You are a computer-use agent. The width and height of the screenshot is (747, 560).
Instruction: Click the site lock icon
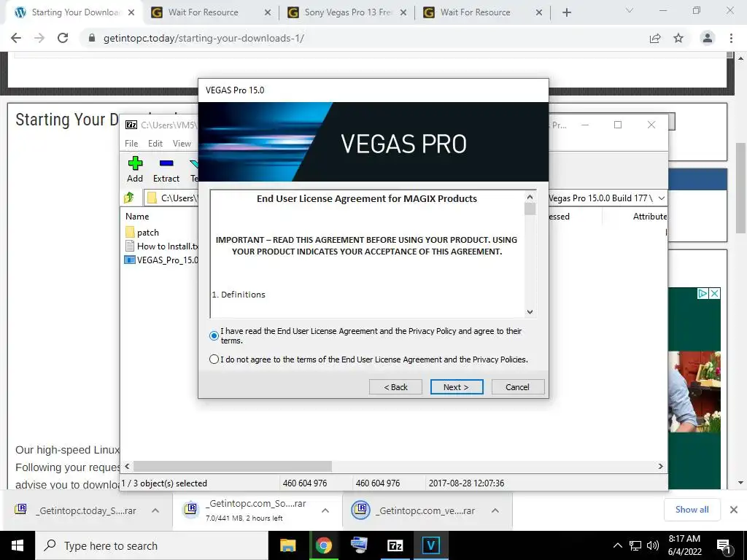coord(92,38)
